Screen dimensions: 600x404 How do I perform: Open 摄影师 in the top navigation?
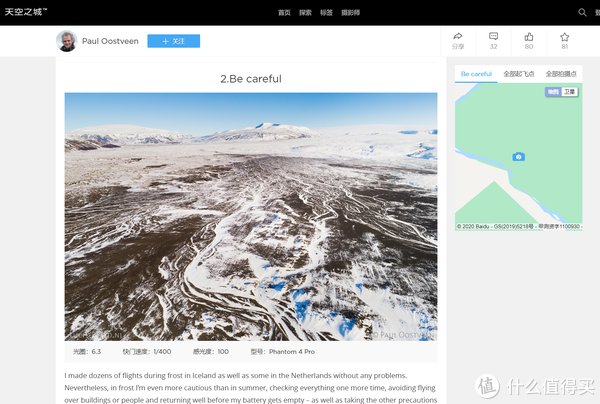pos(351,13)
